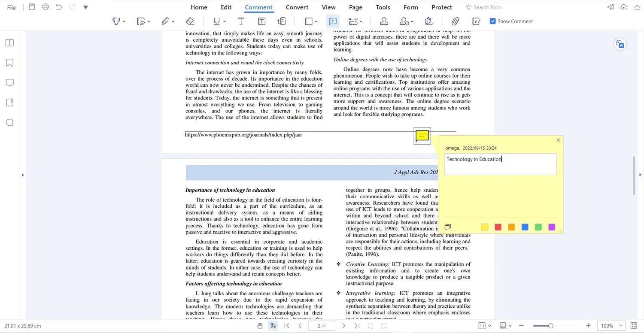Pick the red note color swatch
The image size is (644, 333).
pyautogui.click(x=498, y=227)
